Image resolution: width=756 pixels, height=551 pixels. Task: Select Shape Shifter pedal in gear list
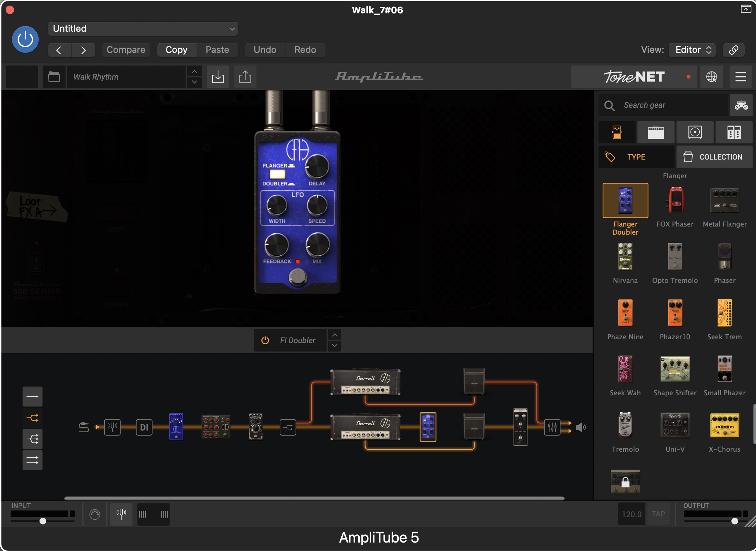[675, 369]
